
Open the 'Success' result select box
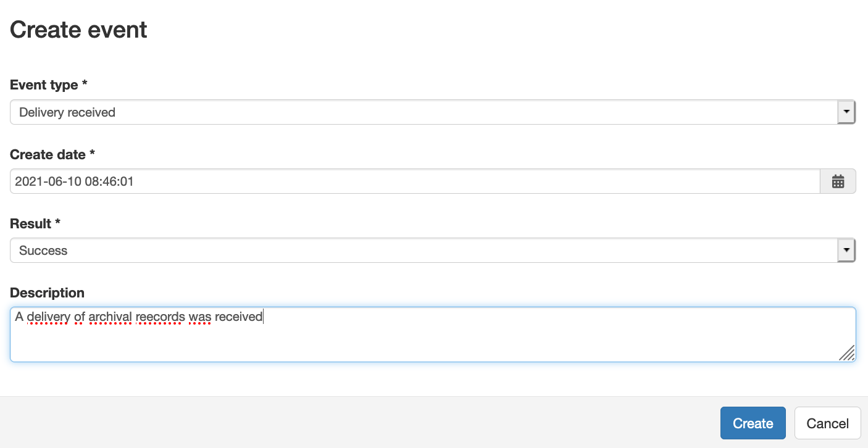tap(433, 251)
